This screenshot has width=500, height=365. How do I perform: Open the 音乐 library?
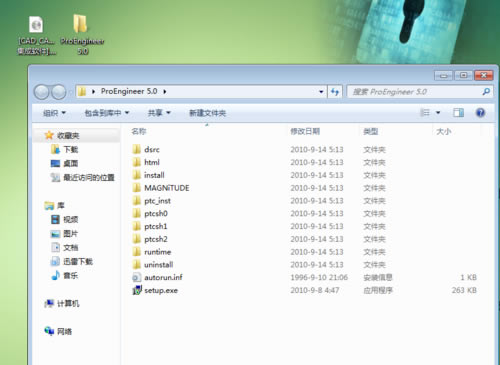pyautogui.click(x=64, y=275)
